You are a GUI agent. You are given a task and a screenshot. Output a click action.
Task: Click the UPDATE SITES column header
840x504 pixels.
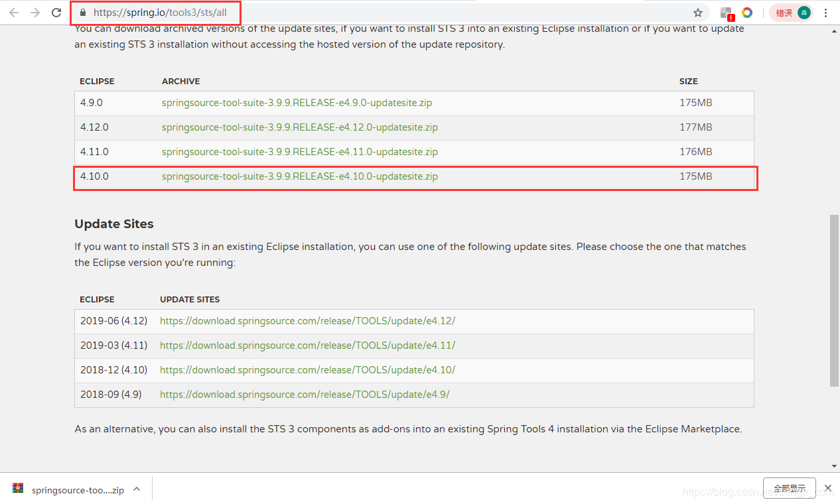pos(190,300)
